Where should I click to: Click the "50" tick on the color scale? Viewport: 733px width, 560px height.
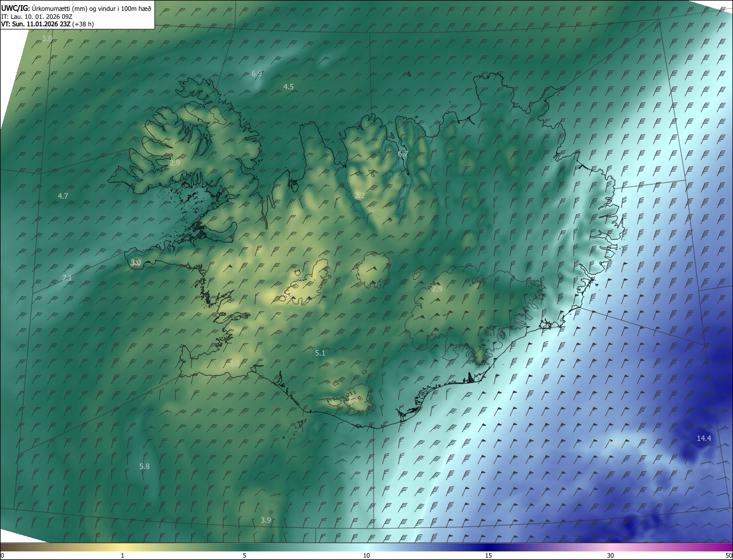coord(728,555)
